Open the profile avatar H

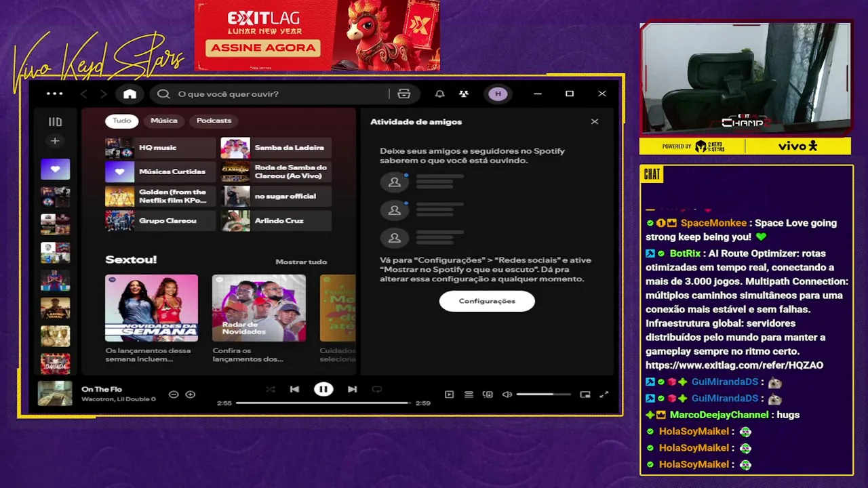[498, 94]
